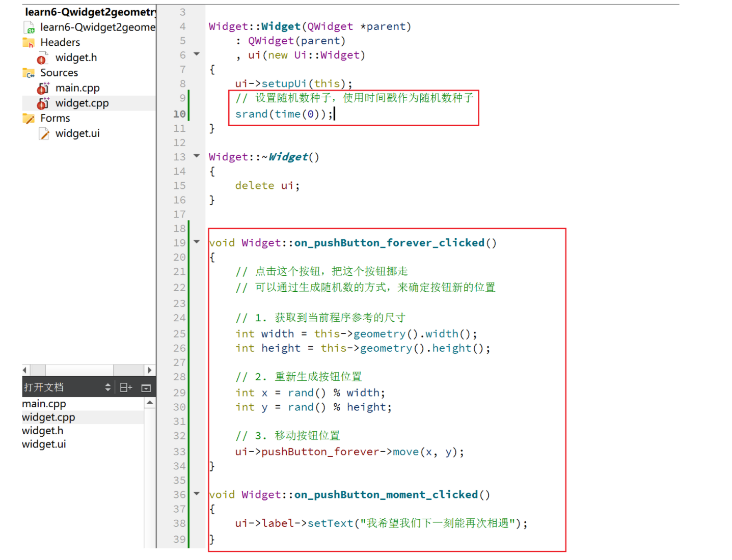Viewport: 732px width, 560px height.
Task: Click the Headers folder icon
Action: 29,43
